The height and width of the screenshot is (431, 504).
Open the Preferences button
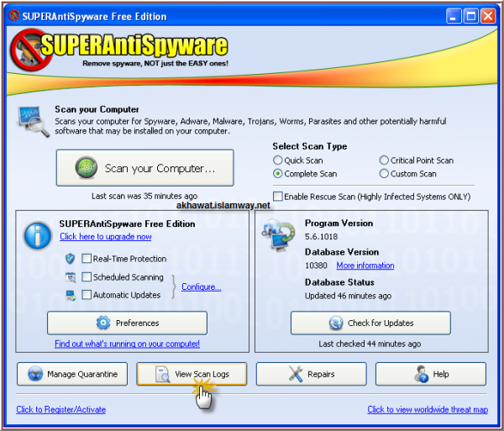coord(127,323)
